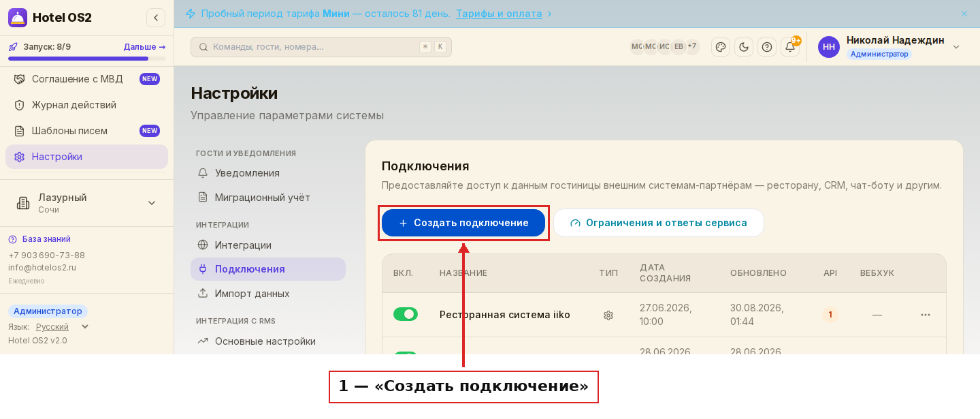The height and width of the screenshot is (419, 980).
Task: Click the hotel building icon beside Лазурный
Action: pos(23,203)
